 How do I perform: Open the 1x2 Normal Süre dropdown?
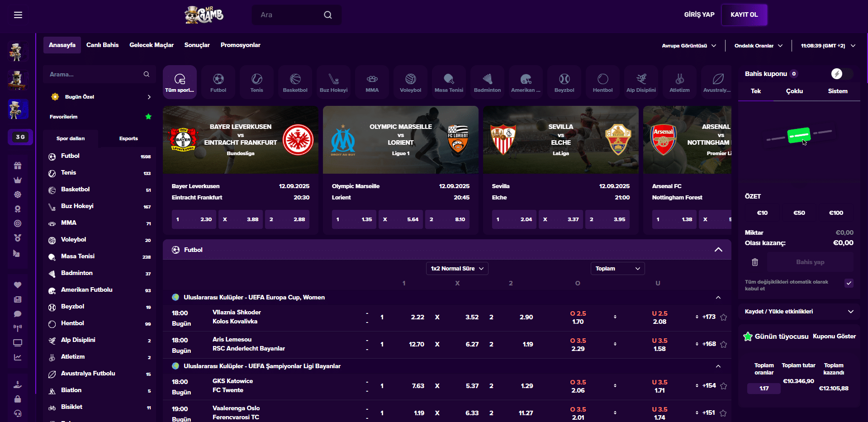coord(457,268)
